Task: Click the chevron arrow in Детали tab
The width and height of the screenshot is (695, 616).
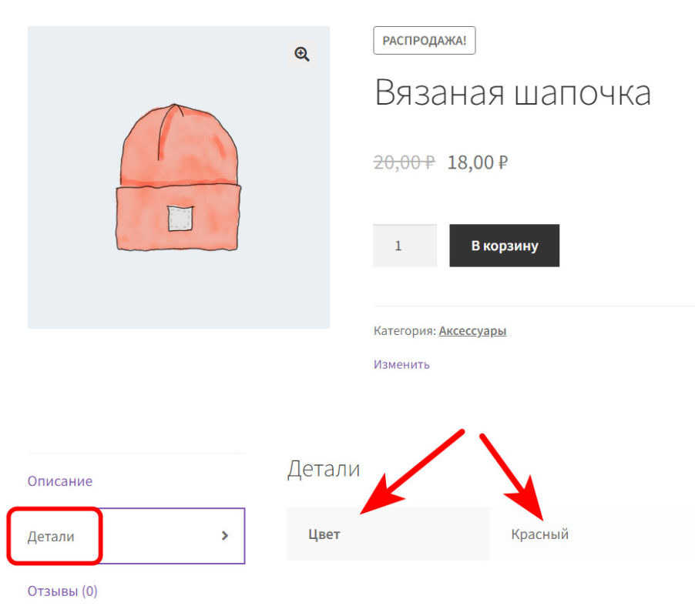Action: (225, 536)
